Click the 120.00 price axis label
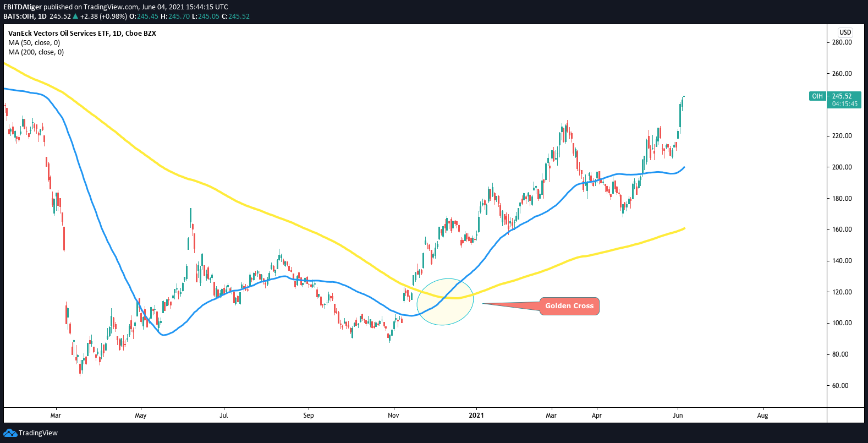Screen dimensions: 868x443 (842, 292)
